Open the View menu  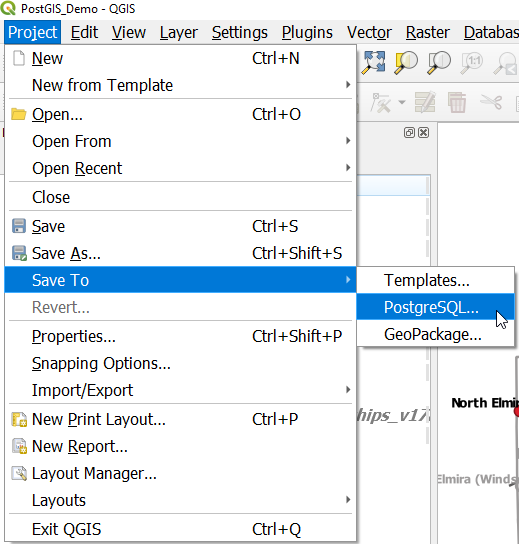coord(129,32)
